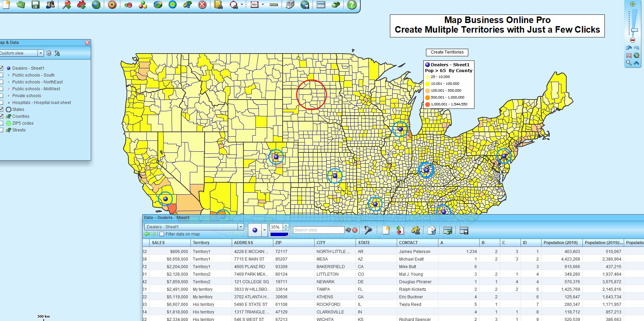Select the Abc text label tool
Viewport: 644px width, 321px height.
pos(254,5)
